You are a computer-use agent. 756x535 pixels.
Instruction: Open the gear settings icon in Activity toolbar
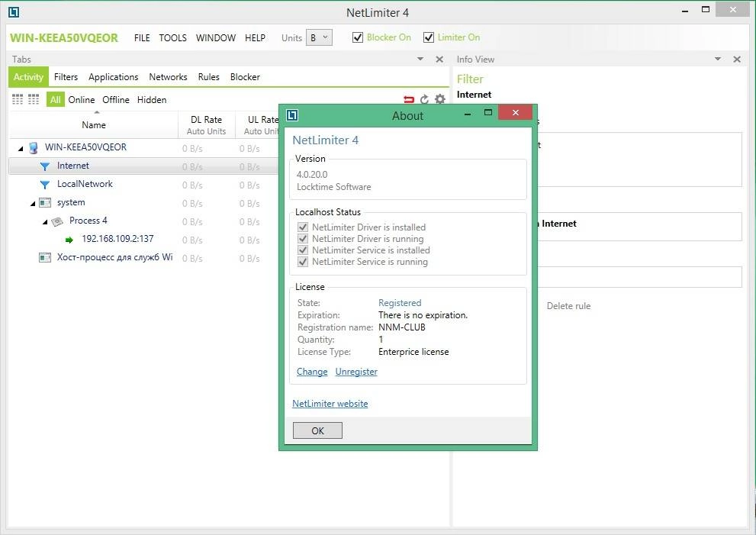click(x=439, y=99)
